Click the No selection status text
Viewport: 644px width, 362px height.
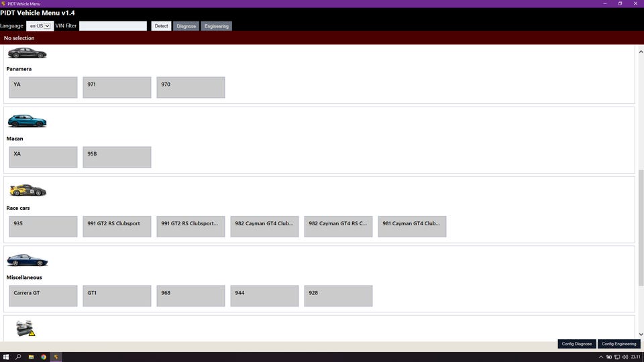pos(19,38)
